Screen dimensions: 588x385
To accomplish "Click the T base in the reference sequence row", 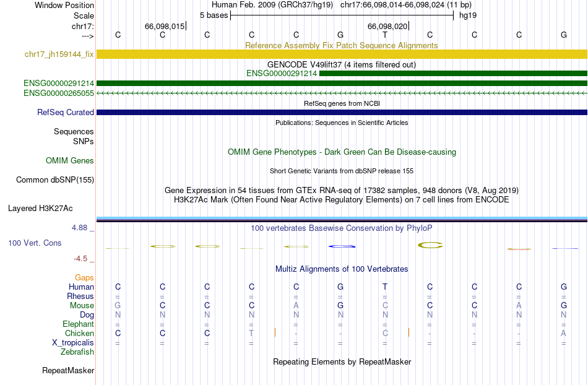I will click(385, 35).
